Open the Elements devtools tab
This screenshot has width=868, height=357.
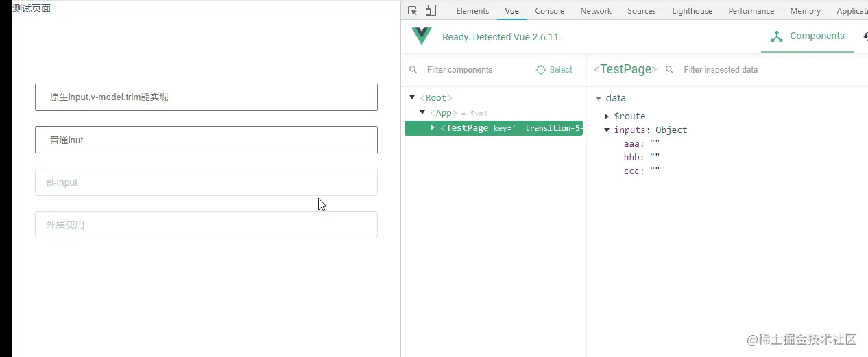(472, 11)
